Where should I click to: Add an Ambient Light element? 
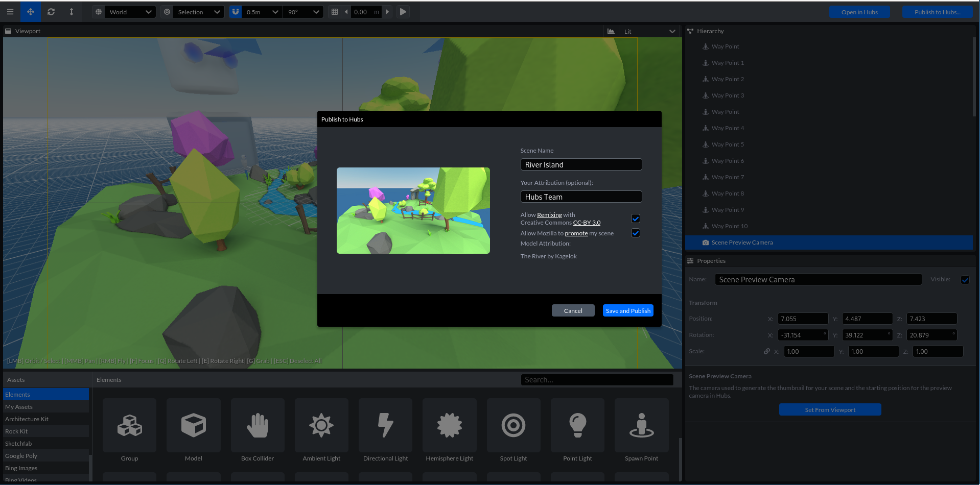tap(321, 431)
